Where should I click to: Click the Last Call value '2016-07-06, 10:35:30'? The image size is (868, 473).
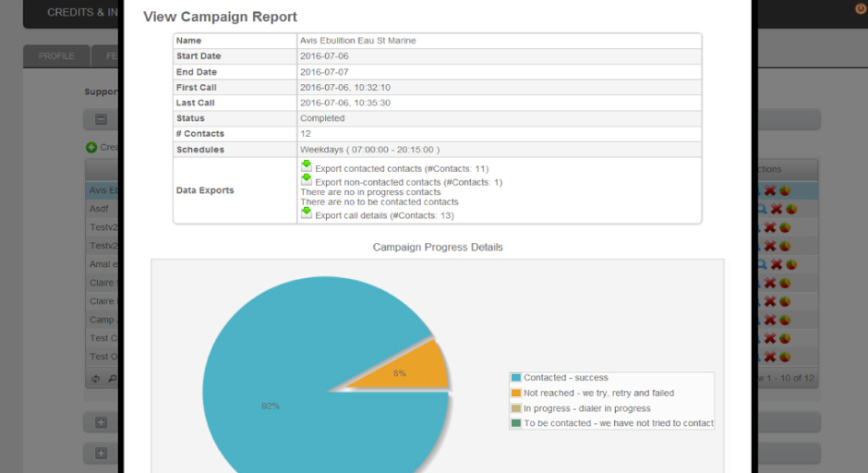pos(345,103)
